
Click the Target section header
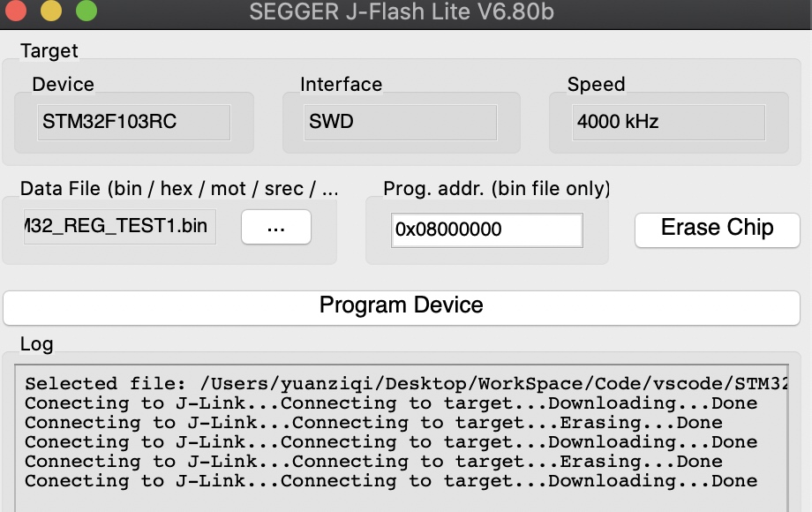coord(49,51)
